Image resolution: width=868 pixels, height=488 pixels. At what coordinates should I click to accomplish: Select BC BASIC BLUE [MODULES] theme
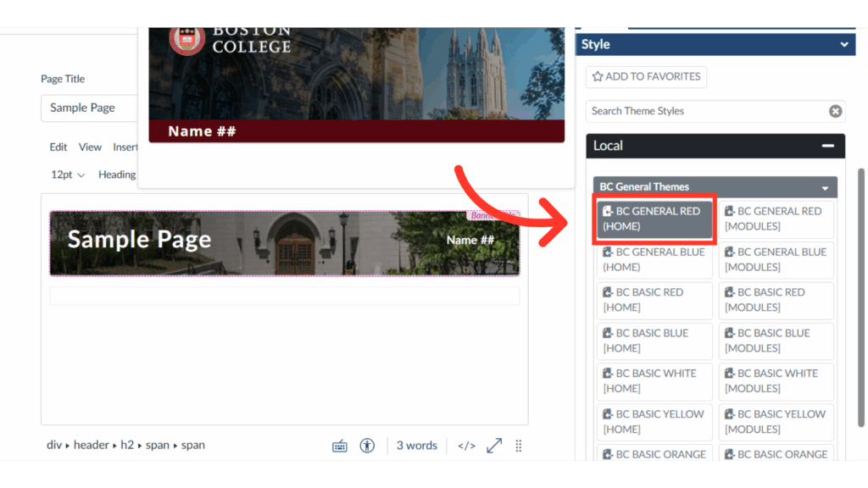coord(776,341)
